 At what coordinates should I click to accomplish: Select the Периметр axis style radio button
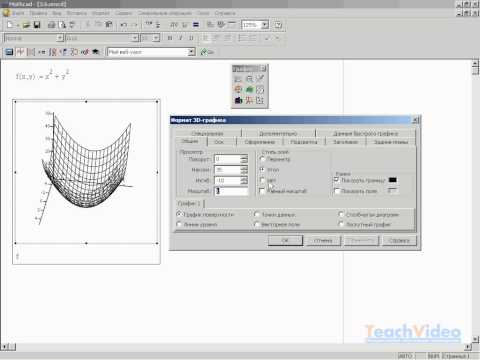(x=262, y=159)
